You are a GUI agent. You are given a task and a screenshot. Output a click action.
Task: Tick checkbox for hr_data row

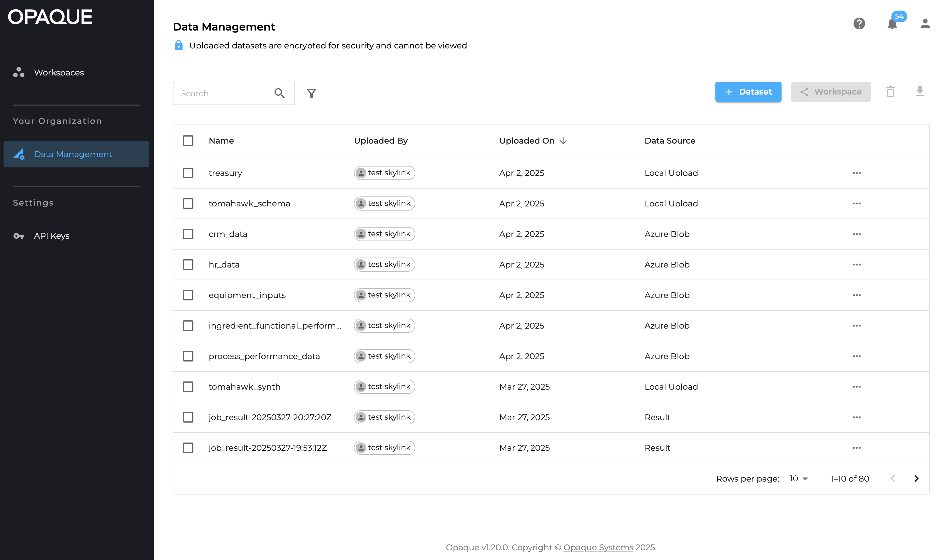(x=188, y=265)
